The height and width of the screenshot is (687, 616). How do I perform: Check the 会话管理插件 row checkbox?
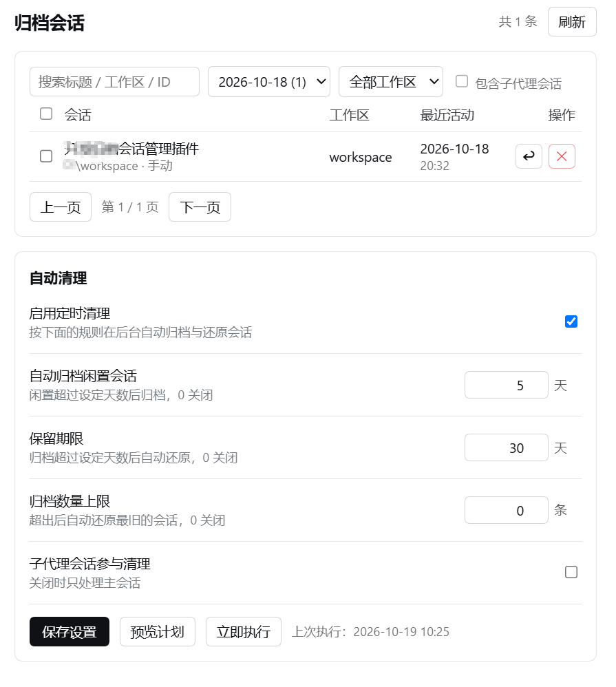coord(46,156)
